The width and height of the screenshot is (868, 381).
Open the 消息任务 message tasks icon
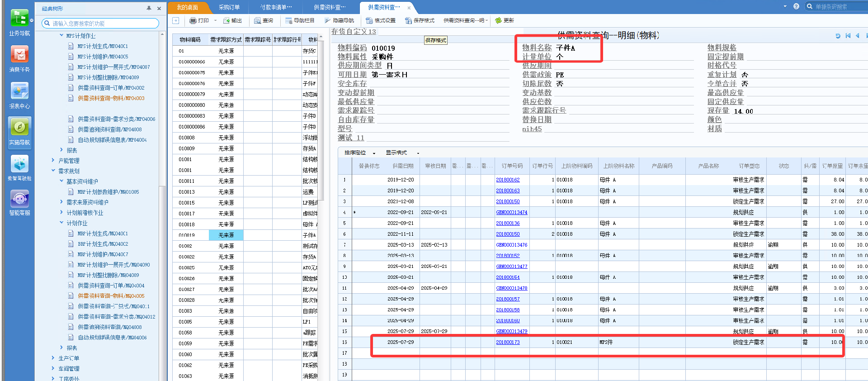point(19,54)
